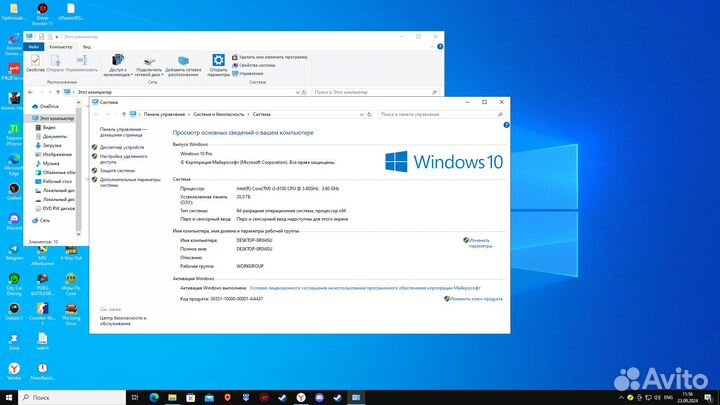Open Дополнительные параметры системы link
Screen dimensions: 720x405
[130, 182]
